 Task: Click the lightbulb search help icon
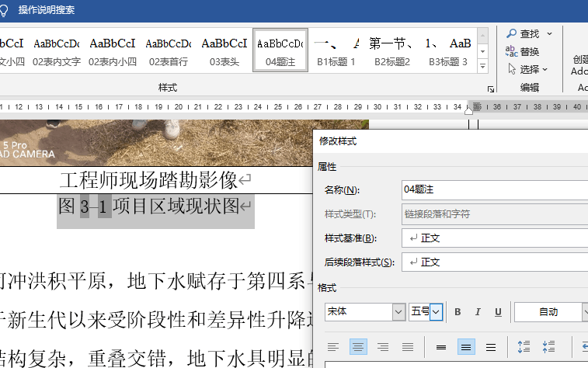point(3,11)
